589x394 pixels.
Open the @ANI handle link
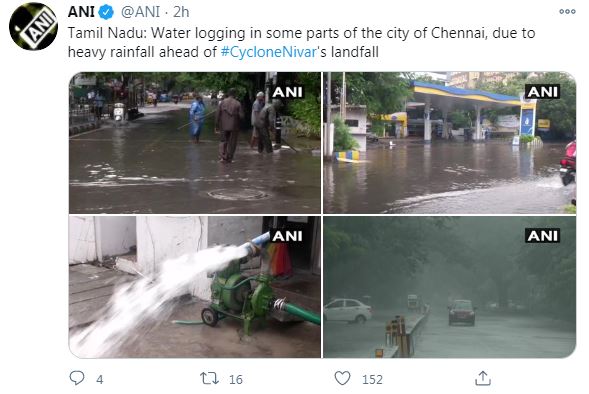(x=140, y=12)
